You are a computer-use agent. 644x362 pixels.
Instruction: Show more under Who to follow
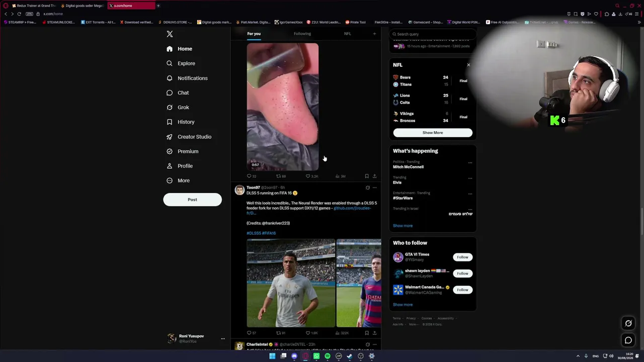[x=403, y=305]
